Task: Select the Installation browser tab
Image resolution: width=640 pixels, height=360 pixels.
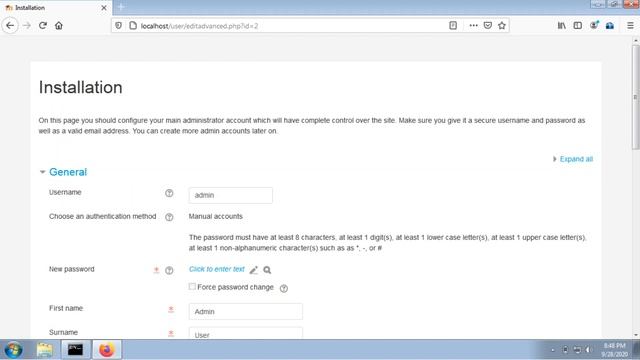Action: (56, 8)
